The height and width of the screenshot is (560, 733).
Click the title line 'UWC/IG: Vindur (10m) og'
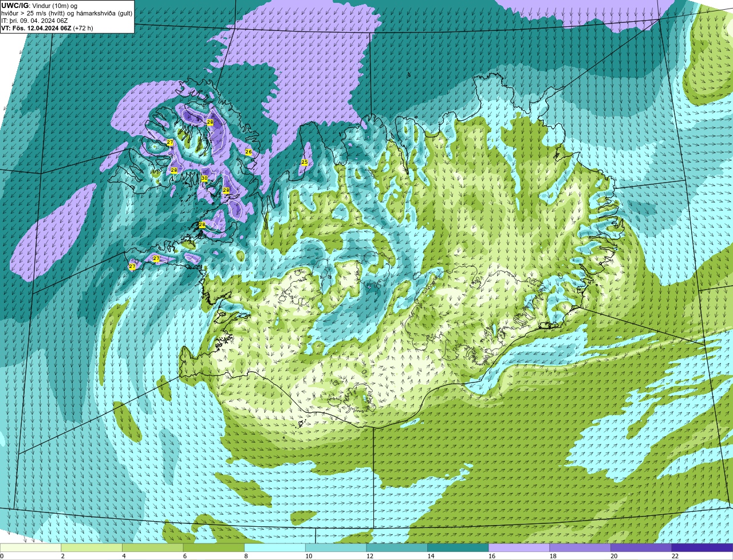pos(40,6)
